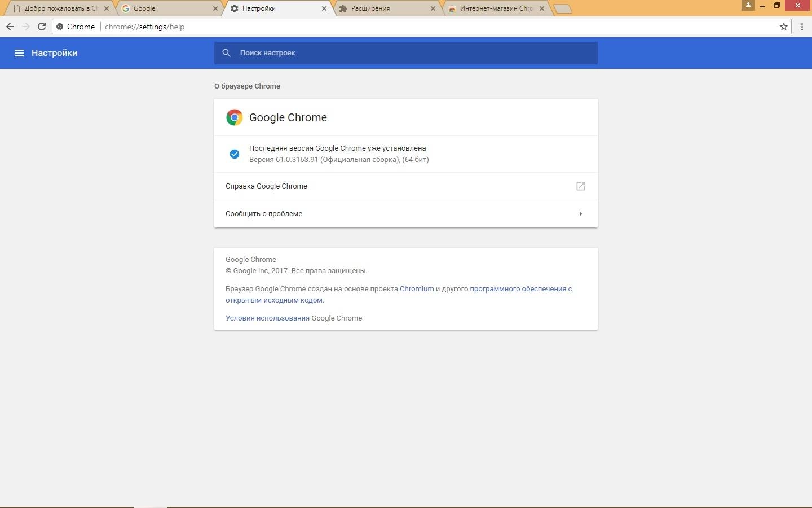Bookmark this page with the star icon
812x508 pixels.
pyautogui.click(x=784, y=27)
